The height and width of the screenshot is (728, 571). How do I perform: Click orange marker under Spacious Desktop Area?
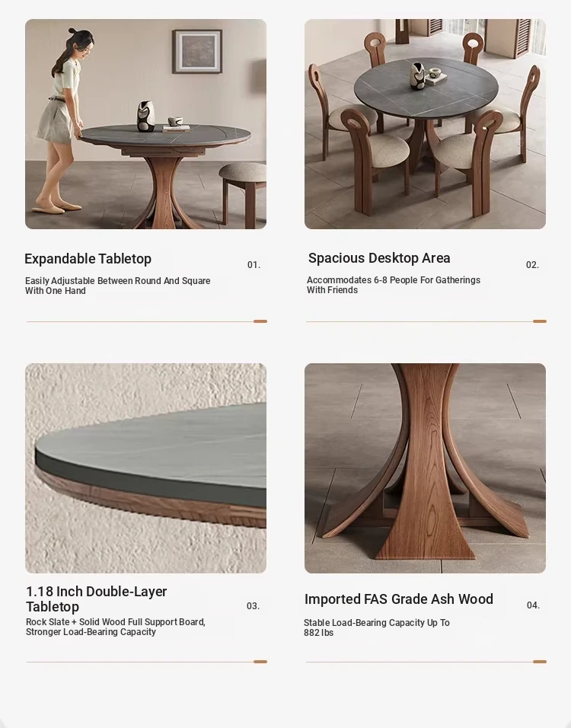coord(540,321)
